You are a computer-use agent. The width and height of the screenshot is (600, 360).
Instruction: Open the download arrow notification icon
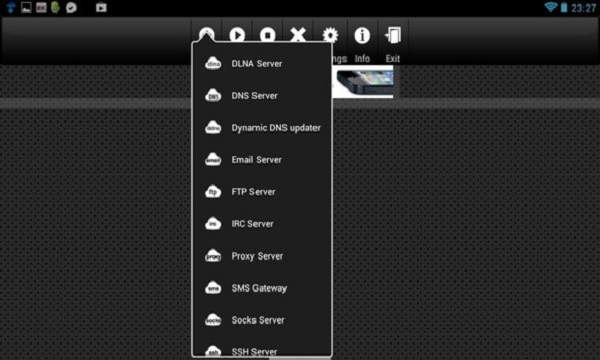(x=11, y=7)
